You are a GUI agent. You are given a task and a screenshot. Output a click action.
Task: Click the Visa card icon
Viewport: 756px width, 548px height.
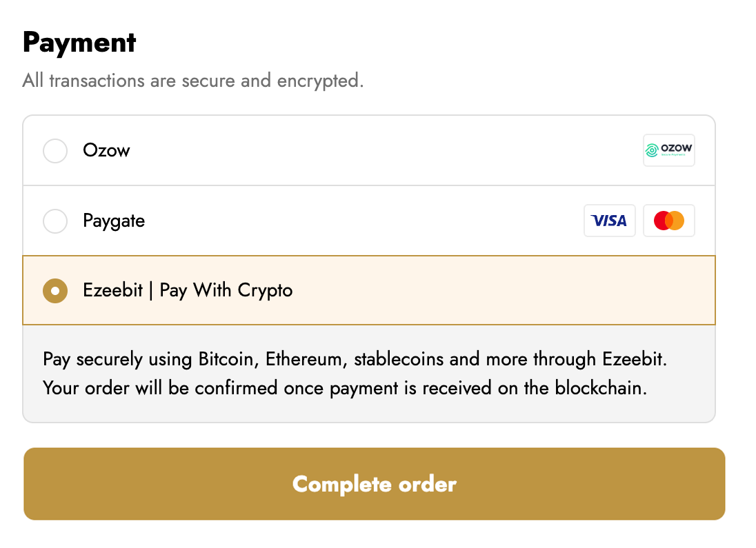610,221
